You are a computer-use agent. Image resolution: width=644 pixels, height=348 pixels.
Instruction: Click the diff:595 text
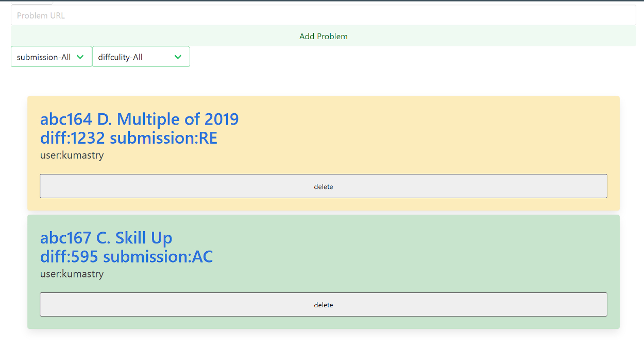[x=69, y=256]
